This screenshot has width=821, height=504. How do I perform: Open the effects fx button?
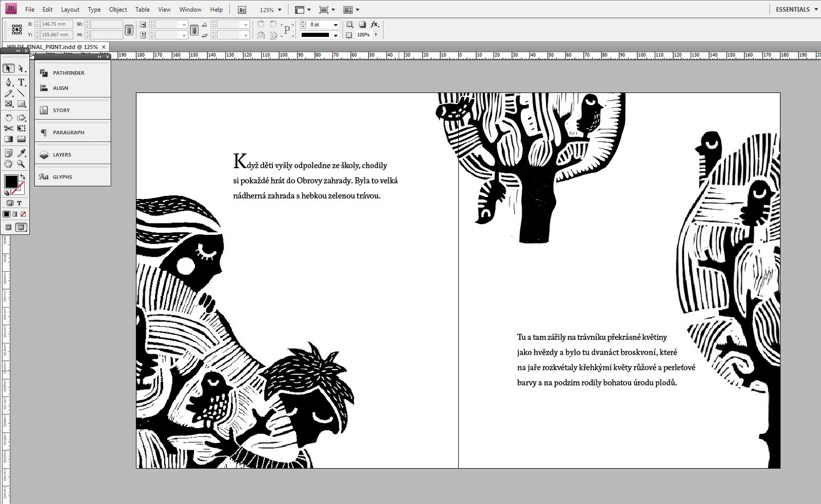[375, 25]
